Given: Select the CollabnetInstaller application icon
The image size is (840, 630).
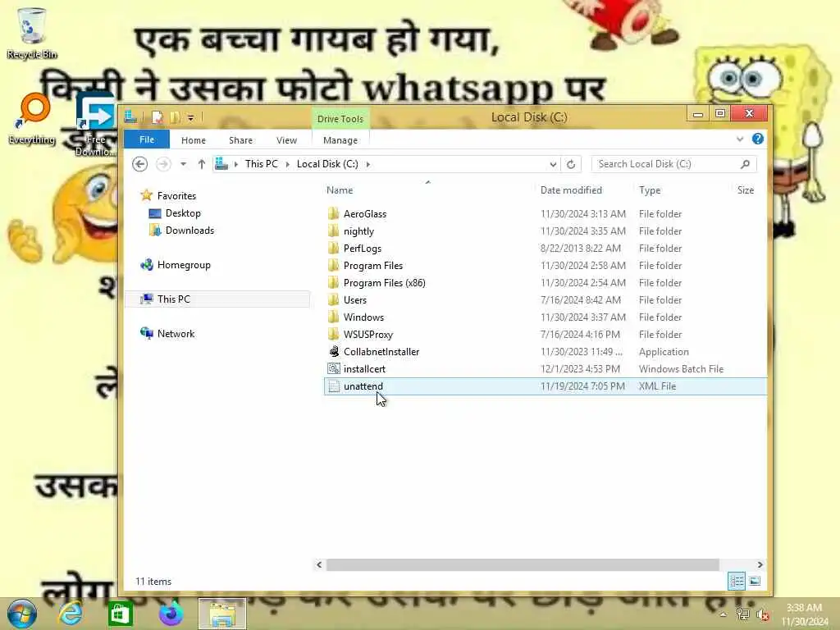Looking at the screenshot, I should click(x=334, y=351).
